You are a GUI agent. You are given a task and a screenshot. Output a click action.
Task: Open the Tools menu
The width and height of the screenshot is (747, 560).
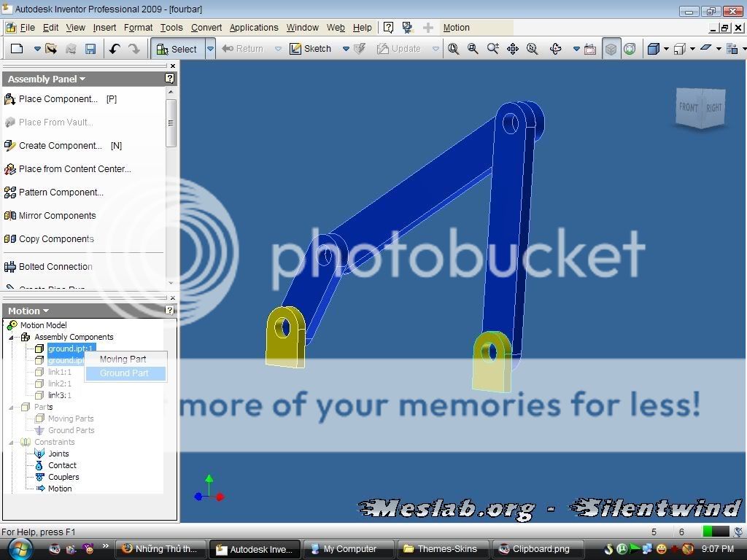pyautogui.click(x=171, y=28)
